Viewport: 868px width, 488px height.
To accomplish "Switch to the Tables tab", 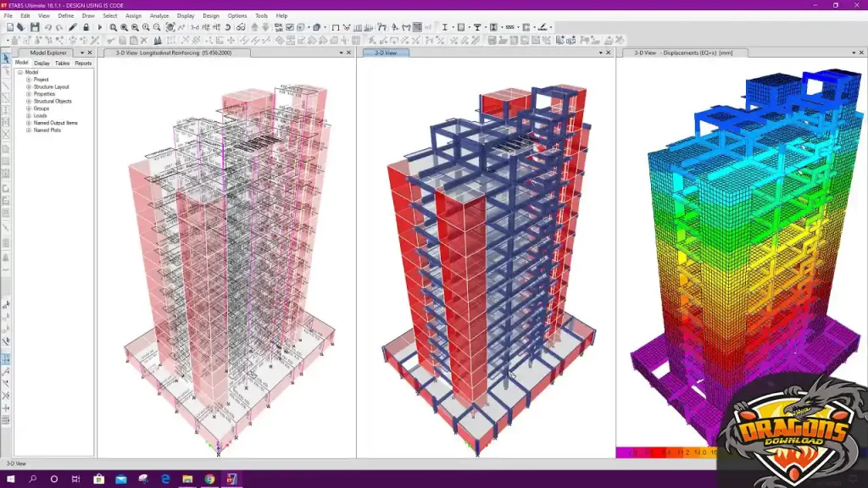I will click(62, 63).
